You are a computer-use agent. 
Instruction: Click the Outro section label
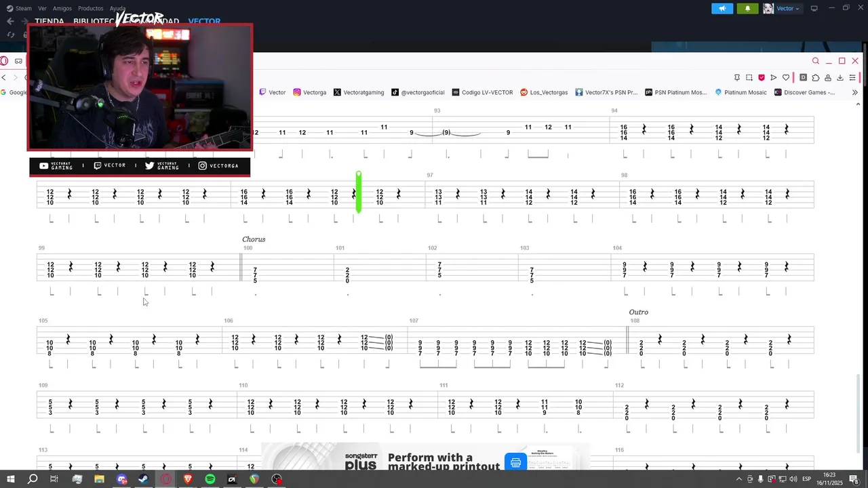(x=638, y=312)
